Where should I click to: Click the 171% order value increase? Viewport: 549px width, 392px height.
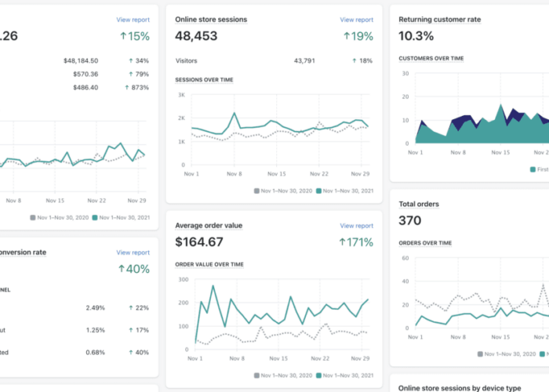356,242
